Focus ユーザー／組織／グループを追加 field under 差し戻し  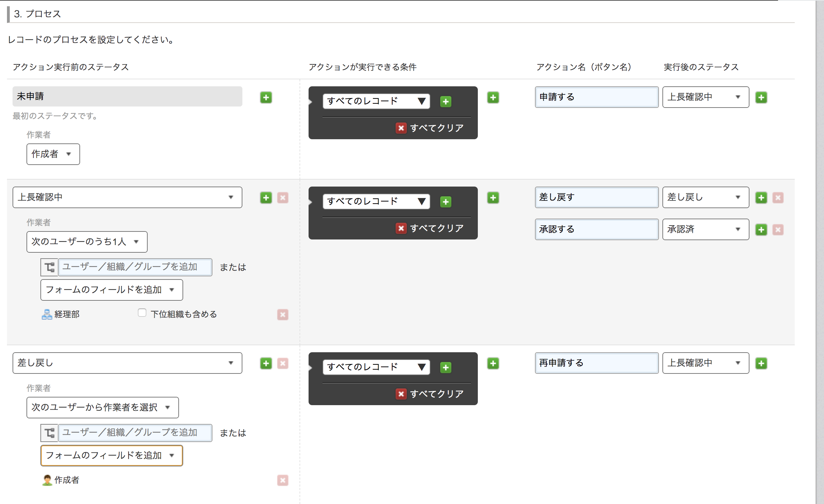point(135,433)
